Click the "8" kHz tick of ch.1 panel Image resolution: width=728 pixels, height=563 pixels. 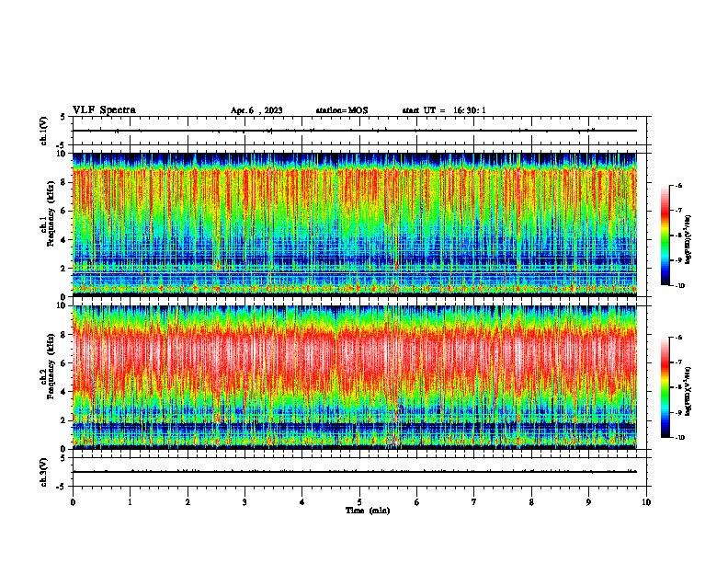point(64,182)
